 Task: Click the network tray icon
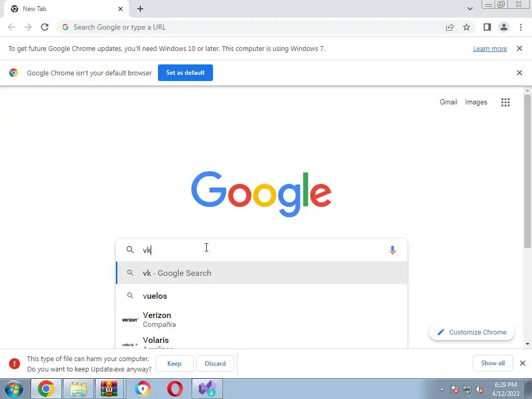pyautogui.click(x=467, y=390)
